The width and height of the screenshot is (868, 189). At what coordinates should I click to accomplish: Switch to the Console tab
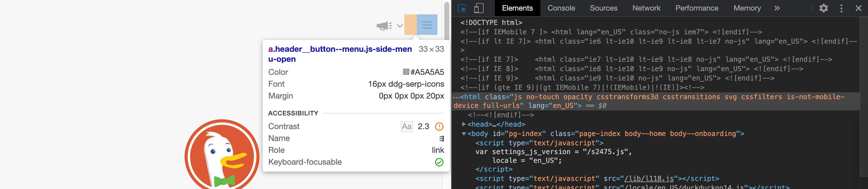[561, 8]
